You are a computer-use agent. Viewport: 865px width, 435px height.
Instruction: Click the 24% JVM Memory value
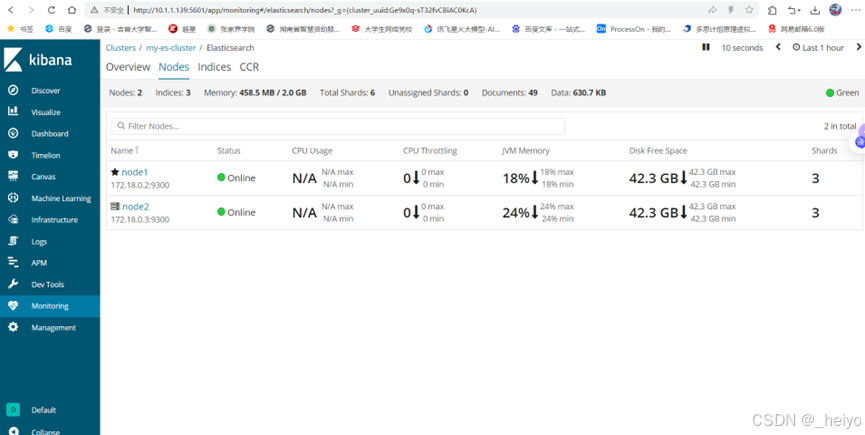point(516,212)
